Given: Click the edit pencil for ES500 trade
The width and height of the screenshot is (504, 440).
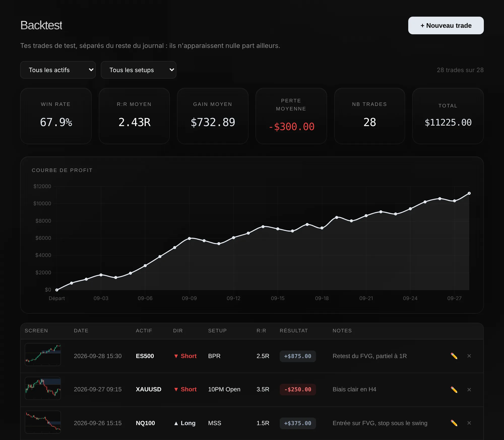Looking at the screenshot, I should click(x=454, y=356).
